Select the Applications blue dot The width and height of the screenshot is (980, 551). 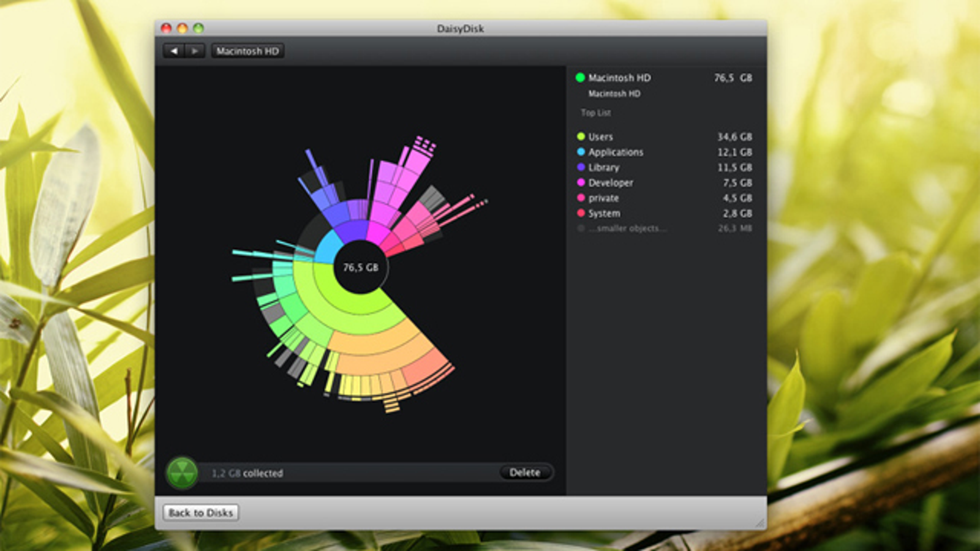point(581,152)
